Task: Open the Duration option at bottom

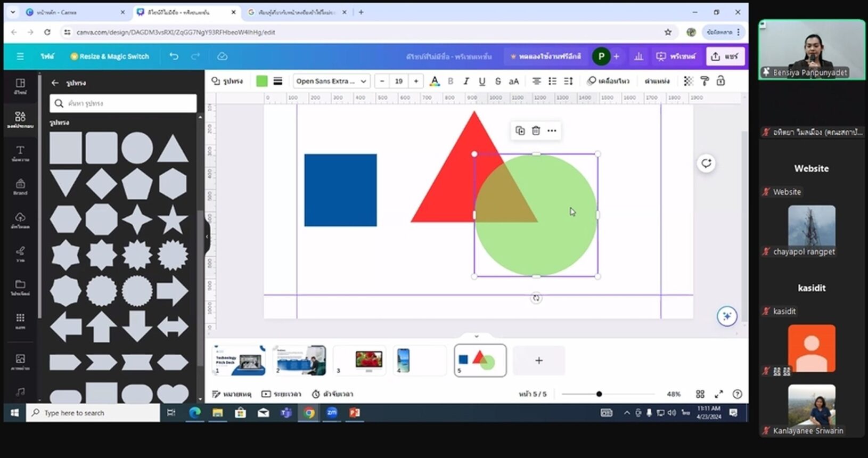Action: 281,394
